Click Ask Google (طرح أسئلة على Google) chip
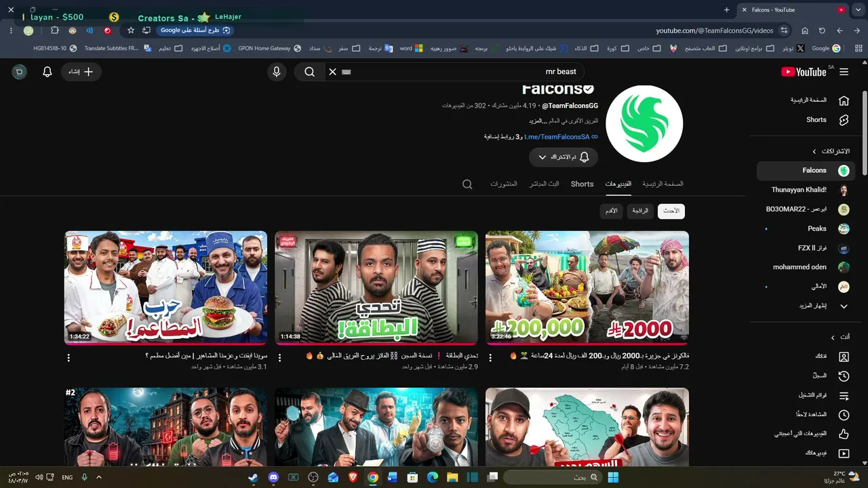 [x=195, y=30]
